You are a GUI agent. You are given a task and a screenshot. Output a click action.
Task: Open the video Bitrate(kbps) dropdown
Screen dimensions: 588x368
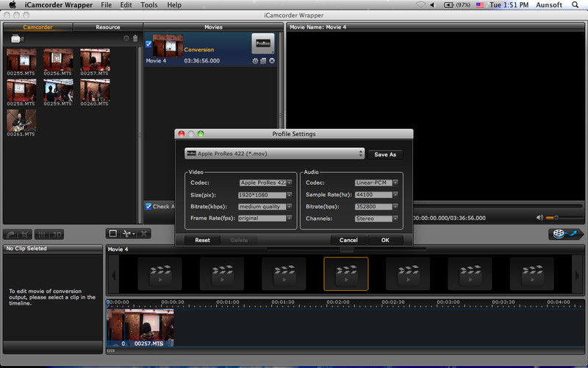[265, 207]
